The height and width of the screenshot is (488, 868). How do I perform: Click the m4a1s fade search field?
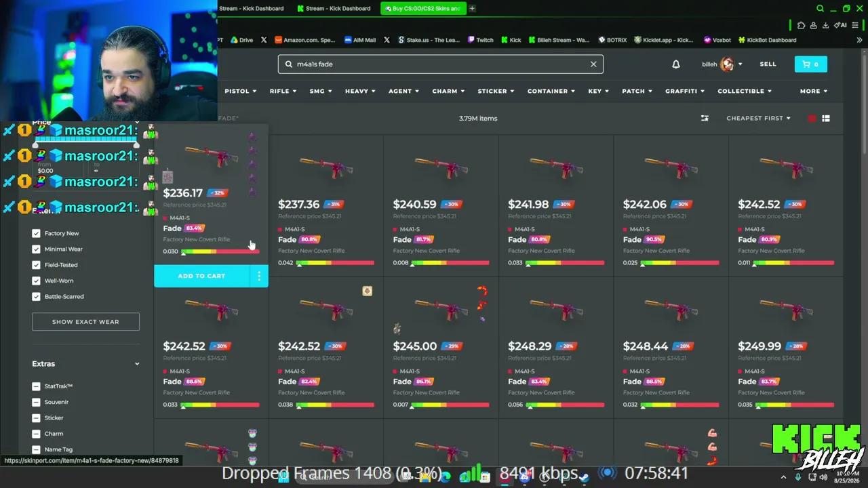tap(441, 64)
